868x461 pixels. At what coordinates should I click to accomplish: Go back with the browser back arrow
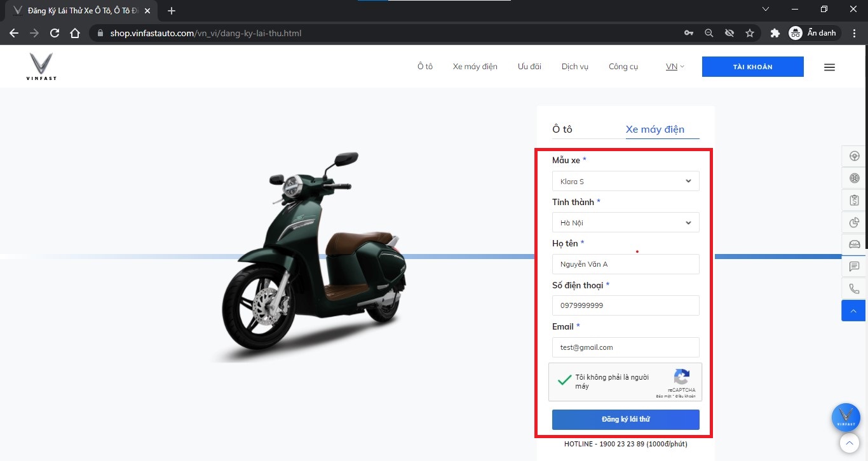coord(14,33)
